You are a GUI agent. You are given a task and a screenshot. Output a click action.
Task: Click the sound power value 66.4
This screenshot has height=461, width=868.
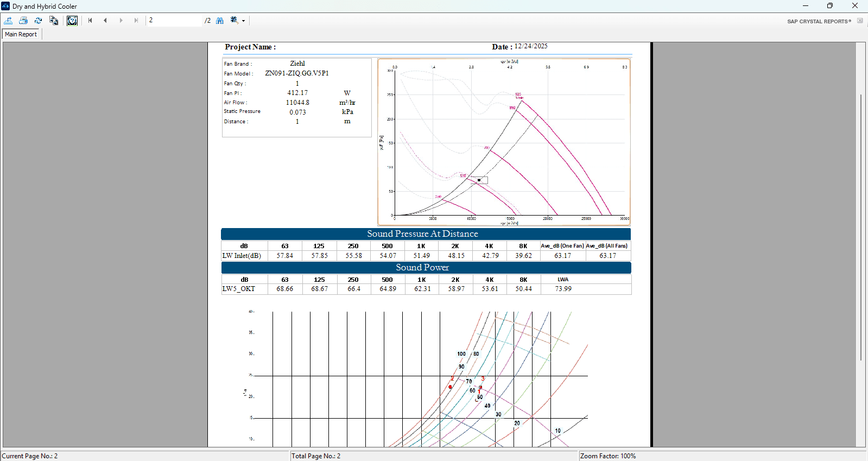pos(354,289)
